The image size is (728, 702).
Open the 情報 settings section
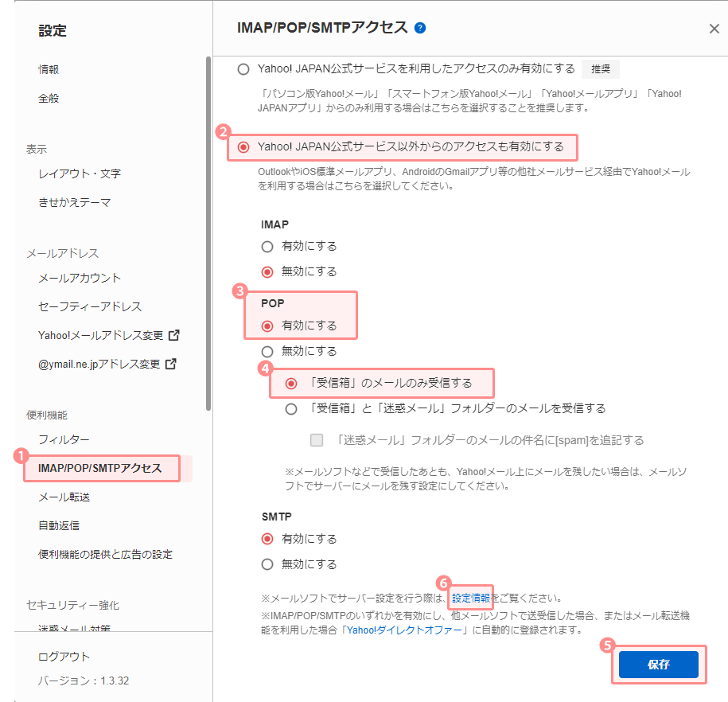[x=49, y=70]
